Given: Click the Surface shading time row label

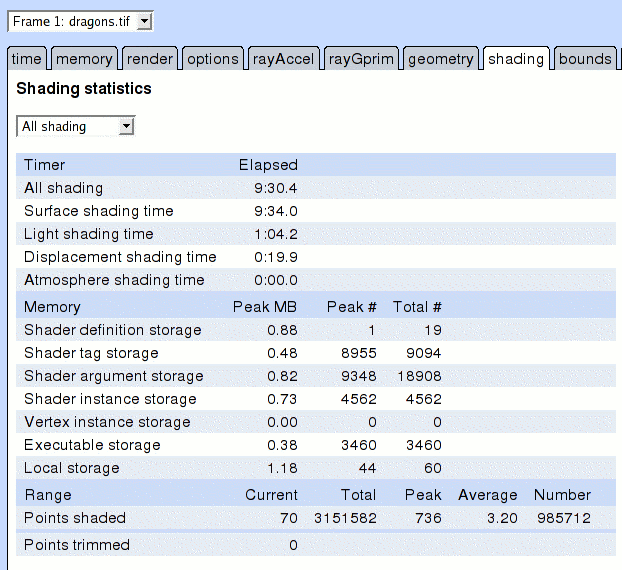Looking at the screenshot, I should click(99, 211).
